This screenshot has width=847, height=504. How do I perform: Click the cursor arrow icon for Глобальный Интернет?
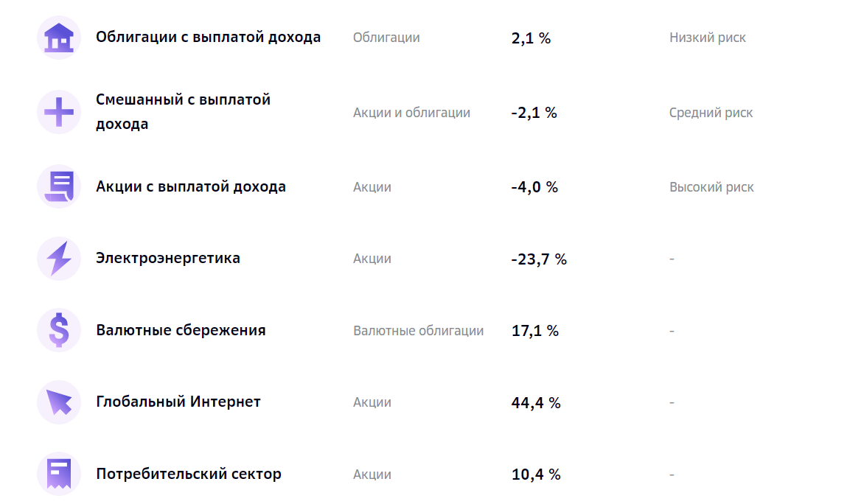coord(59,402)
